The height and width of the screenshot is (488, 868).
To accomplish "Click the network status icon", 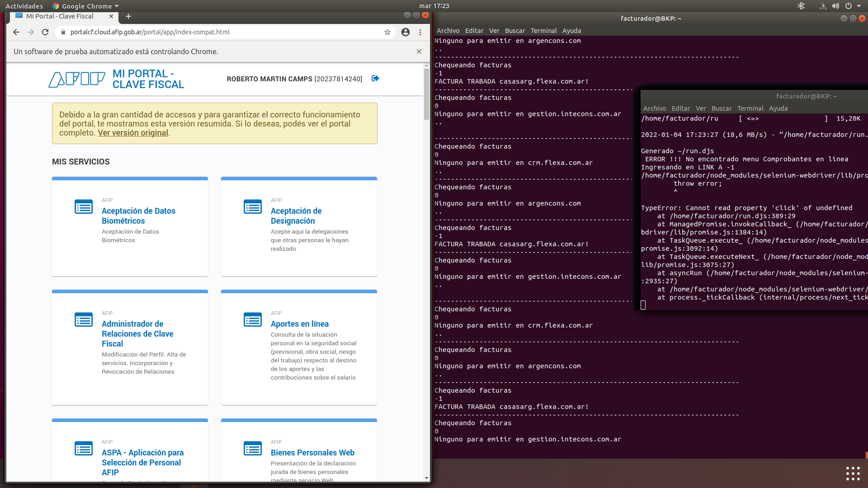I will click(x=823, y=6).
